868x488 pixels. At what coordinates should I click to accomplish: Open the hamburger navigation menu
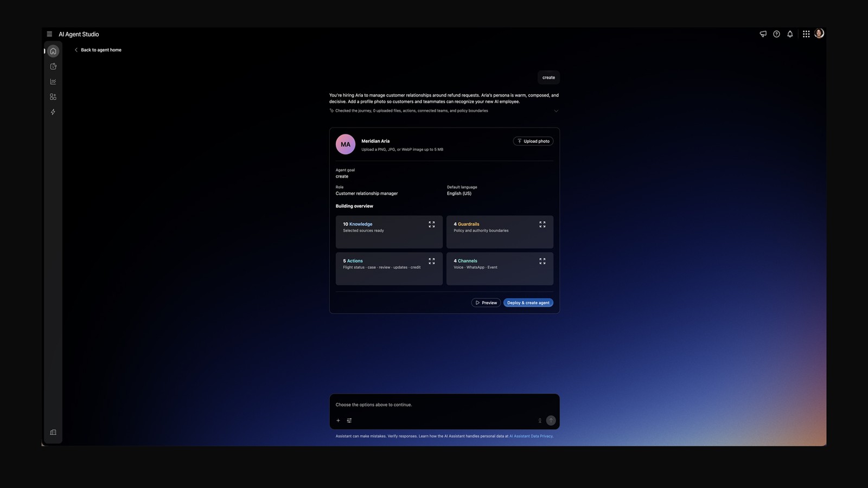point(49,34)
